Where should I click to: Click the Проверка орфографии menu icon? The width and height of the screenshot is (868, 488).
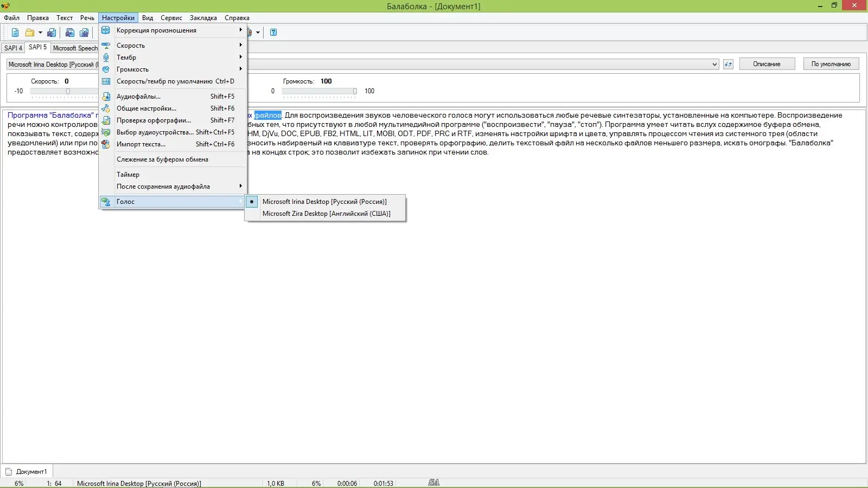[106, 120]
